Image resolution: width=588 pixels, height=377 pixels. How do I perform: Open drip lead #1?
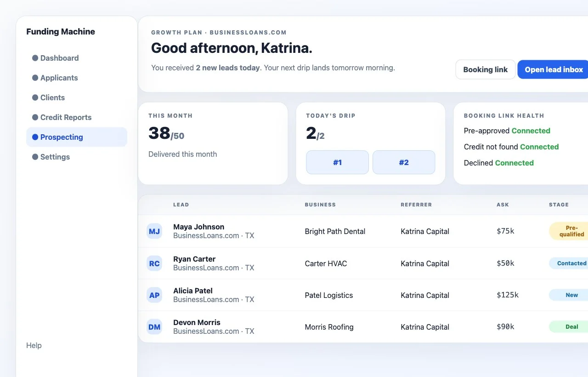coord(338,162)
